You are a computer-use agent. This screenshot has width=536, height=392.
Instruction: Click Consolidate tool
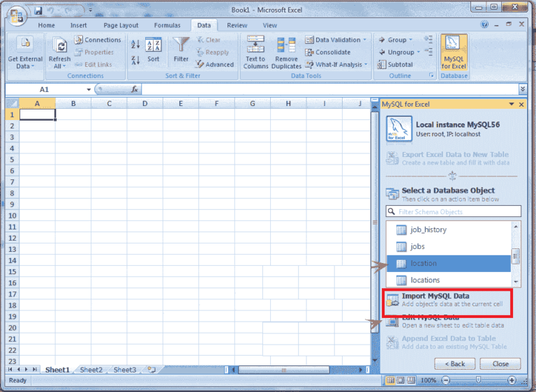coord(328,52)
